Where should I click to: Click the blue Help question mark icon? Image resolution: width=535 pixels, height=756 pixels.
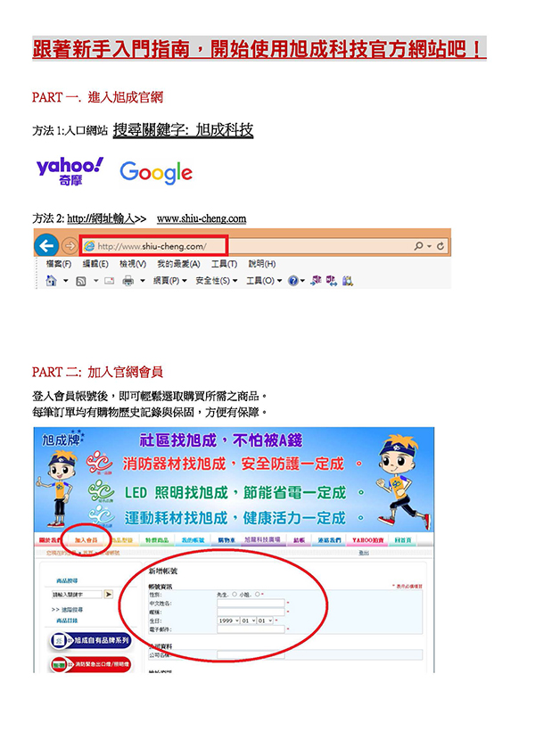[x=292, y=281]
